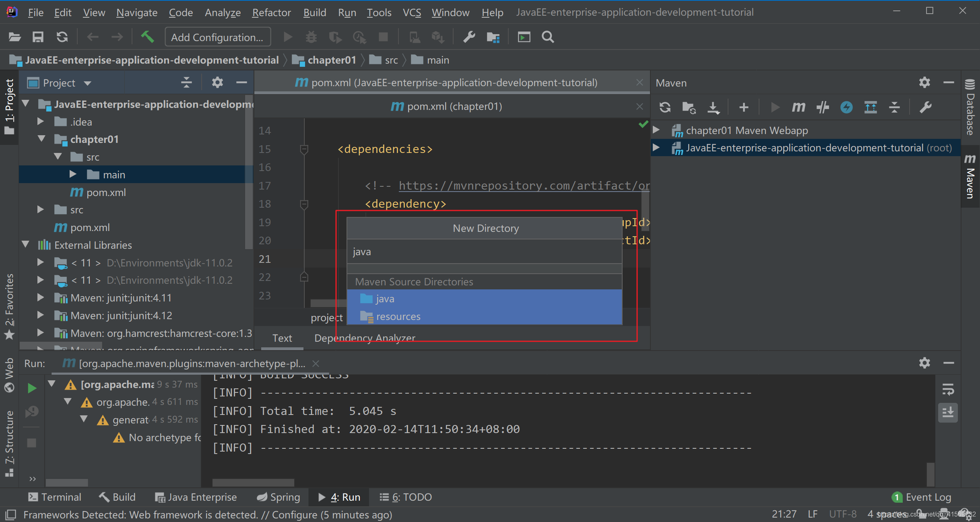Screen dimensions: 980x522
Task: Select input field in New Directory dialog
Action: coord(485,251)
